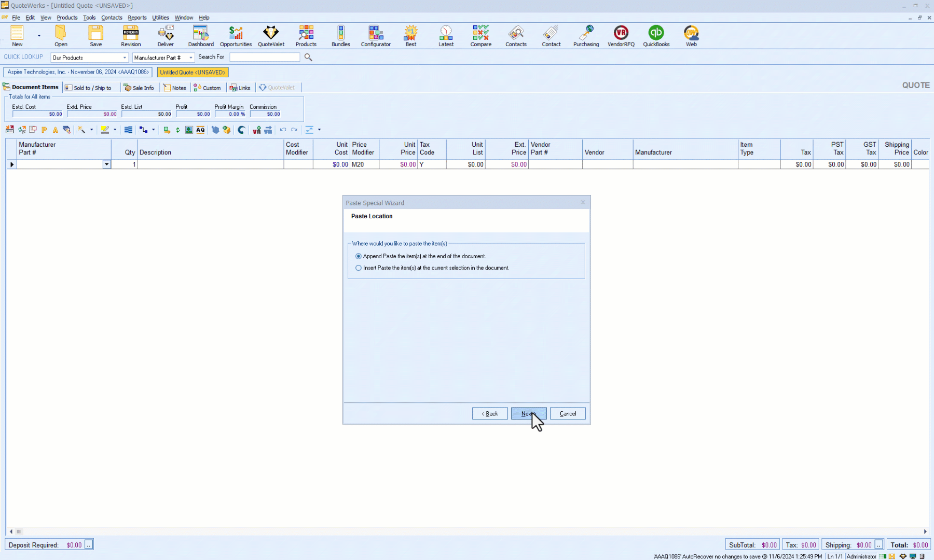Select Append Paste radio option
The width and height of the screenshot is (934, 560).
359,256
